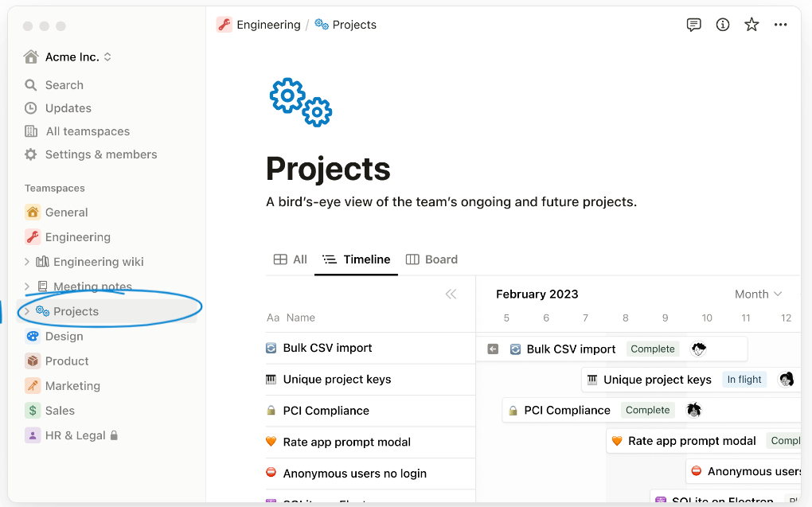
Task: Click the large blue gears page icon
Action: tap(301, 102)
